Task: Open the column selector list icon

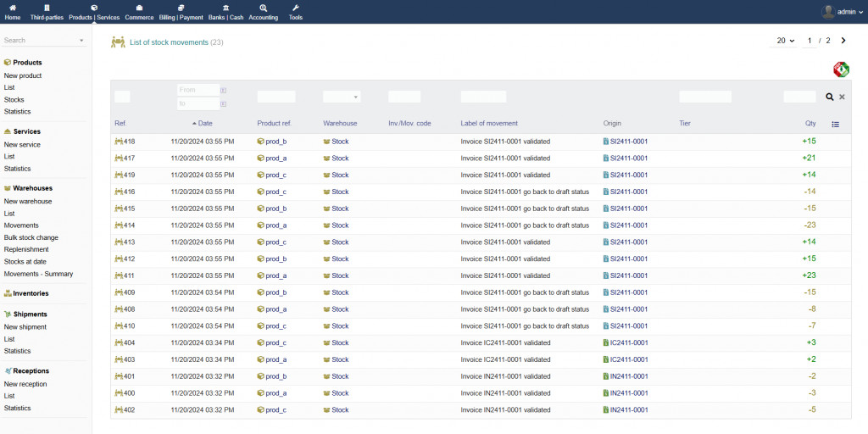Action: pyautogui.click(x=835, y=125)
